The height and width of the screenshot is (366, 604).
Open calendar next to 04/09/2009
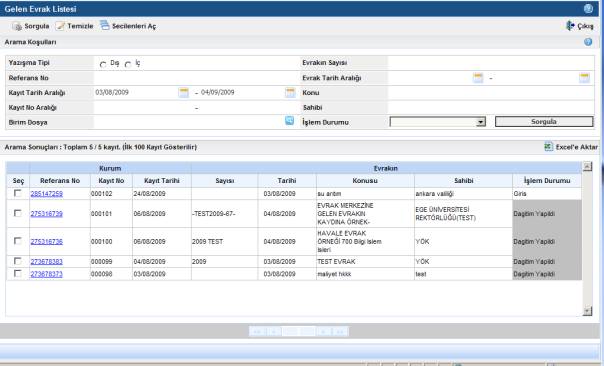[290, 92]
